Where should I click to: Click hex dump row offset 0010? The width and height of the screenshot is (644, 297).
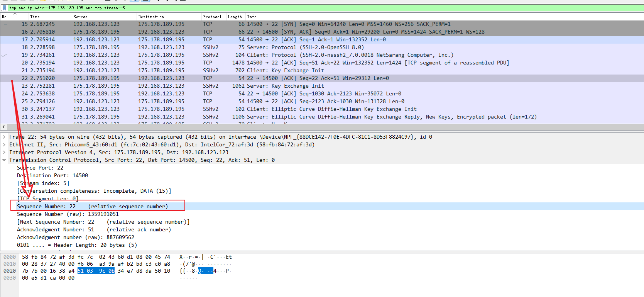(x=10, y=264)
